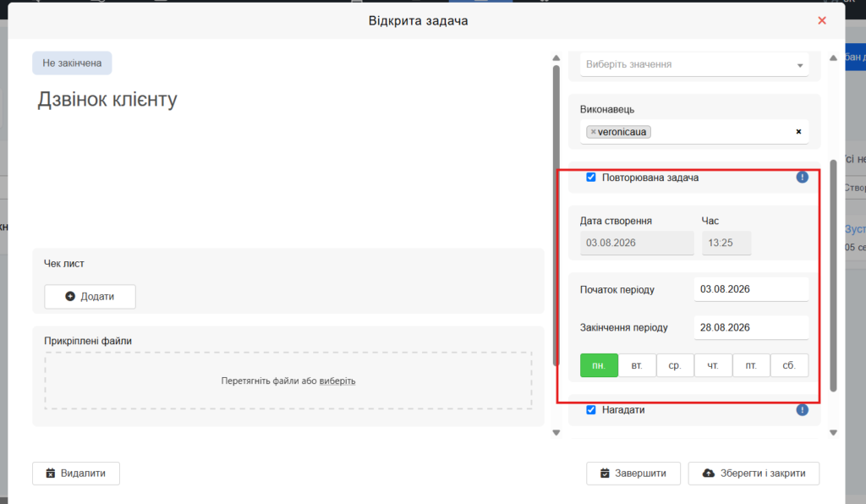The height and width of the screenshot is (504, 866).
Task: Click the plus icon in the Додати button
Action: pyautogui.click(x=70, y=297)
